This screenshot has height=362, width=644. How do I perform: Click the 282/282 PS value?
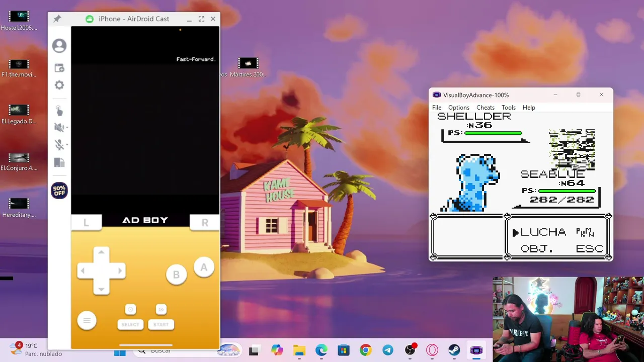(562, 200)
